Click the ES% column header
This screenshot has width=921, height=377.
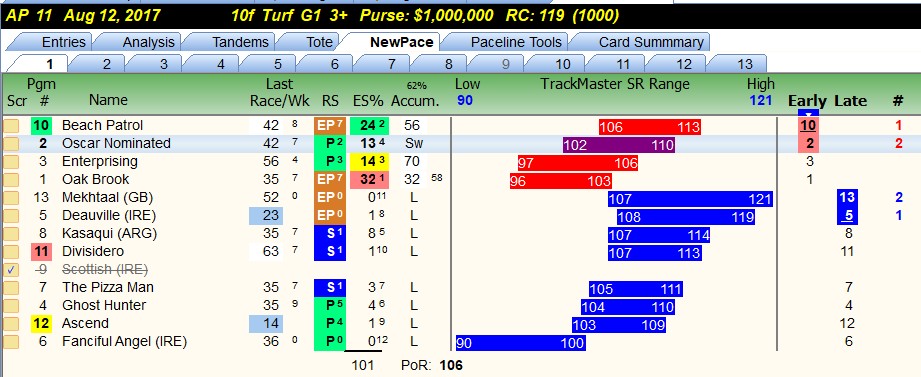367,100
